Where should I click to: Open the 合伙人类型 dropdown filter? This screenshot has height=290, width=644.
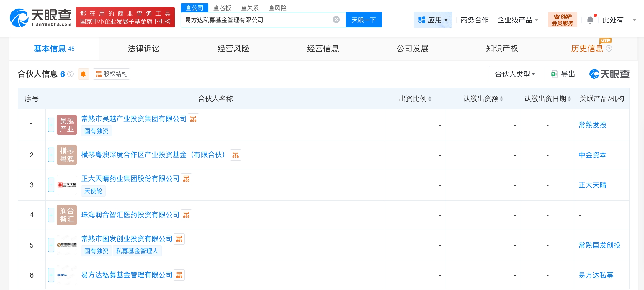pos(514,74)
